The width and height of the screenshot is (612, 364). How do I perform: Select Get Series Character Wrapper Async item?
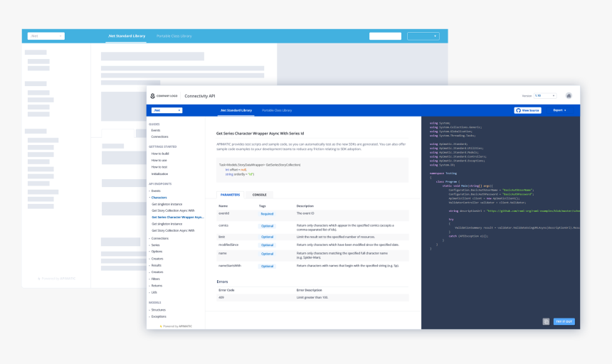[178, 217]
